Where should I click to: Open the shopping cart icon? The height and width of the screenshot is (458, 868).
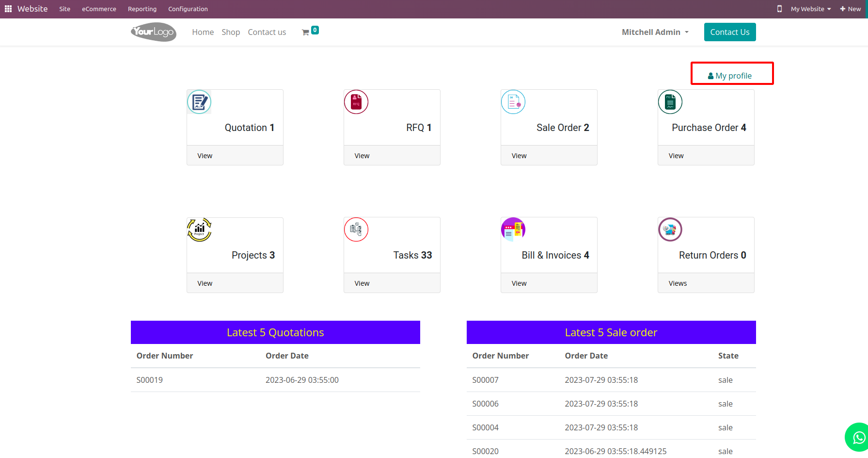[305, 33]
